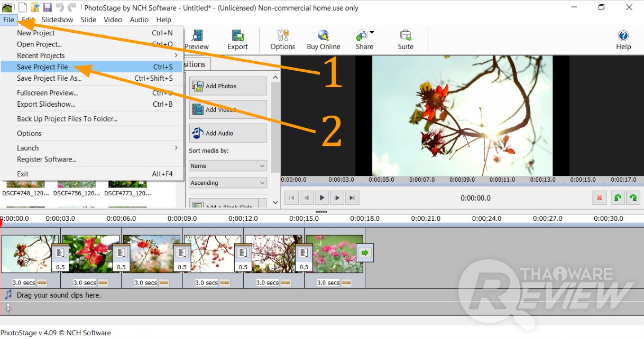Open the Slideshow menu

(x=57, y=20)
